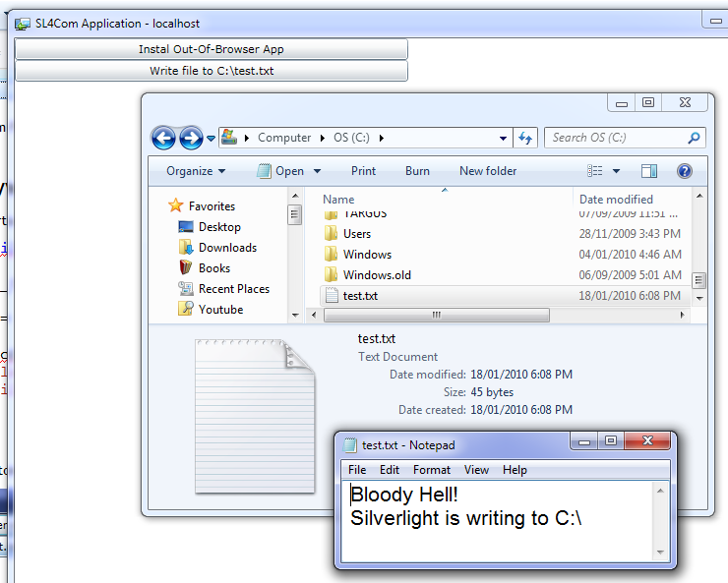Expand arrow before Computer in address bar
Image resolution: width=728 pixels, height=583 pixels.
(247, 138)
